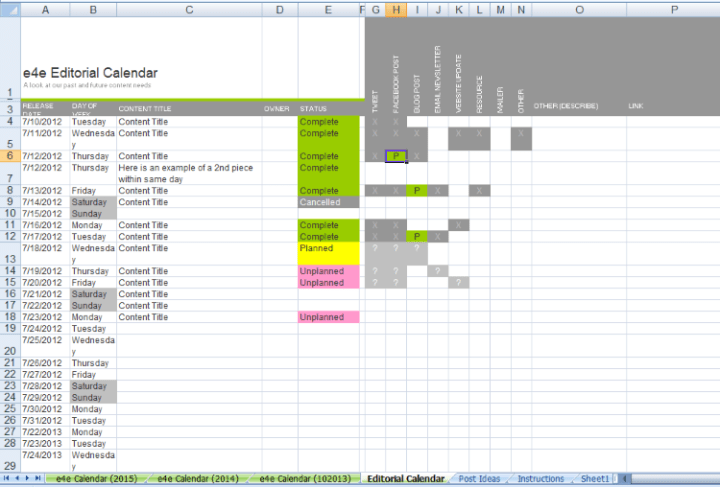Screen dimensions: 720x487
Task: Select the previous sheet navigation arrow
Action: [17, 478]
